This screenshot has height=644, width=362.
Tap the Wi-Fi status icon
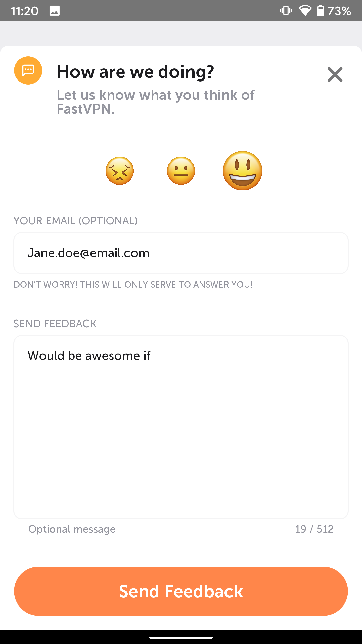[305, 11]
